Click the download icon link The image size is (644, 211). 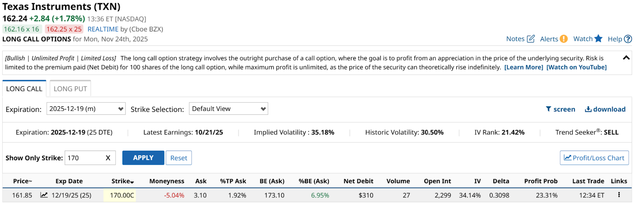(588, 109)
